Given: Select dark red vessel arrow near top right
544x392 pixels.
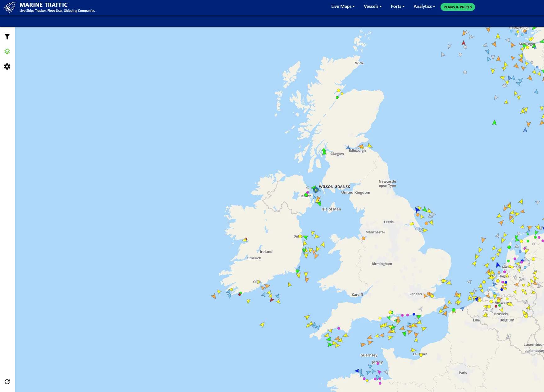Looking at the screenshot, I should tap(464, 43).
